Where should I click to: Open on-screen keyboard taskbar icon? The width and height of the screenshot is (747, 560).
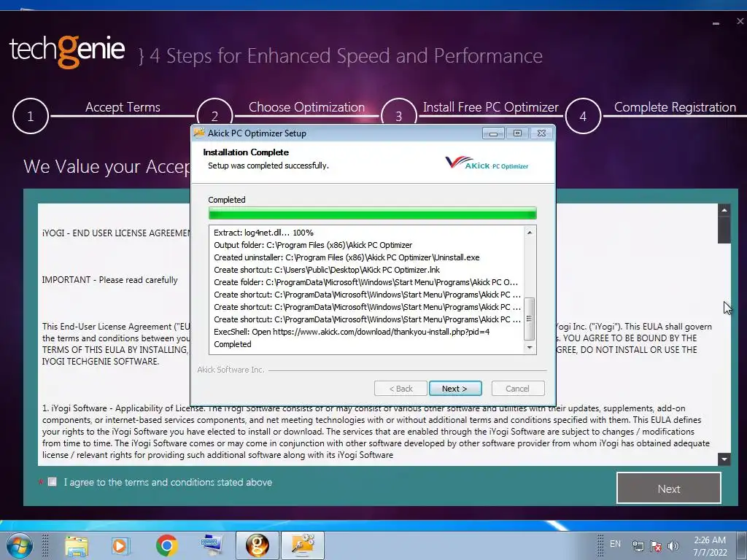(212, 545)
